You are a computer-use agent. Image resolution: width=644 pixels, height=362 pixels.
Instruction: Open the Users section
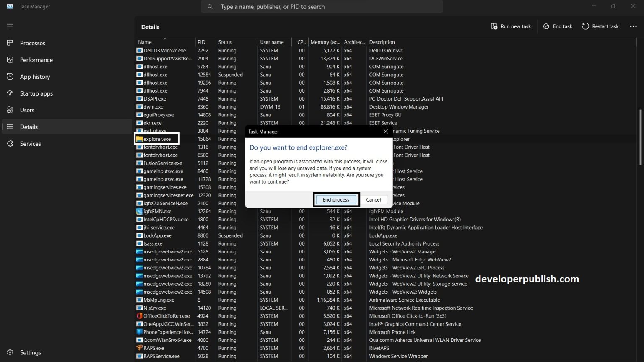27,110
